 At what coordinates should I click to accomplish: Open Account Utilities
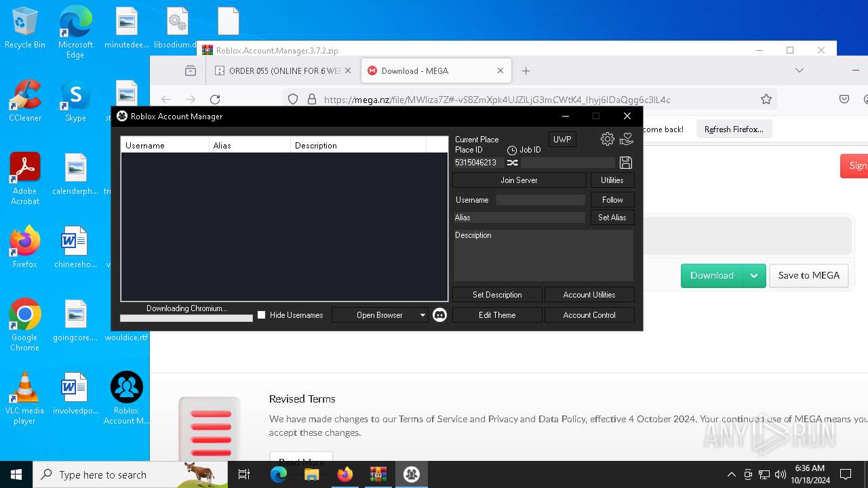[589, 295]
